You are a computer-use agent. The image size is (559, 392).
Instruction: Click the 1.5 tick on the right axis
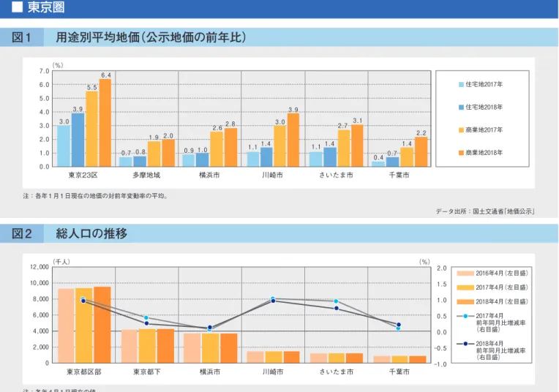(x=442, y=284)
